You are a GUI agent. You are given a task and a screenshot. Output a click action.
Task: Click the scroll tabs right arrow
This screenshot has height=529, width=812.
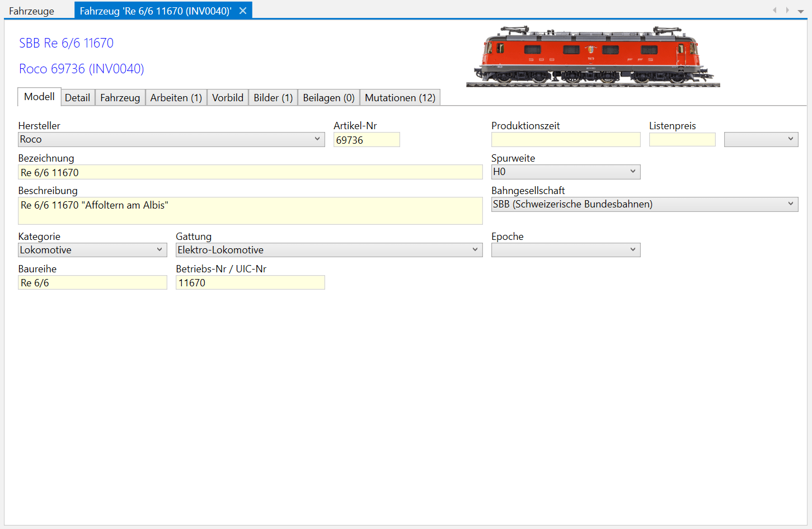coord(787,10)
